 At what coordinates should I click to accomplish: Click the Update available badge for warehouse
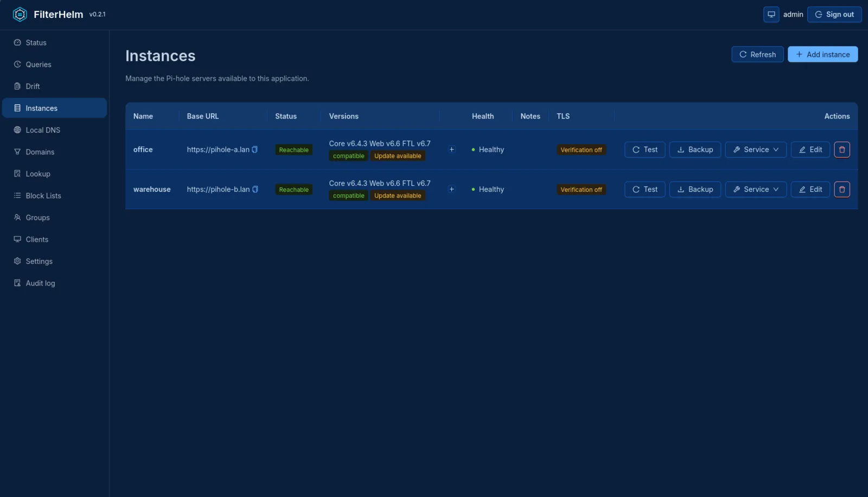tap(398, 196)
